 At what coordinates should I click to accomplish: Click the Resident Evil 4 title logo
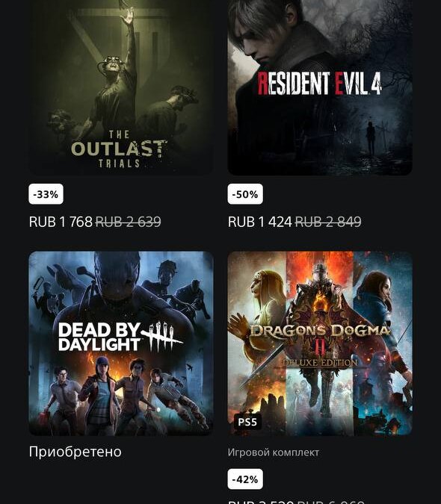click(x=320, y=84)
